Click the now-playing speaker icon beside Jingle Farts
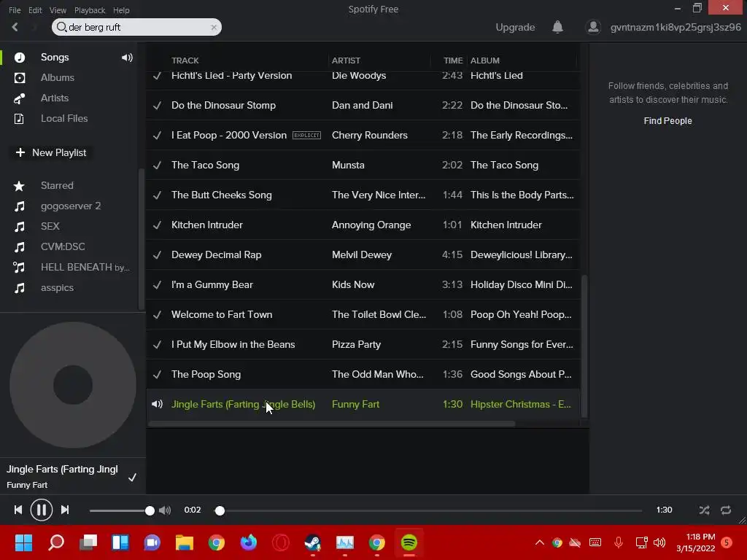The width and height of the screenshot is (747, 560). 158,404
